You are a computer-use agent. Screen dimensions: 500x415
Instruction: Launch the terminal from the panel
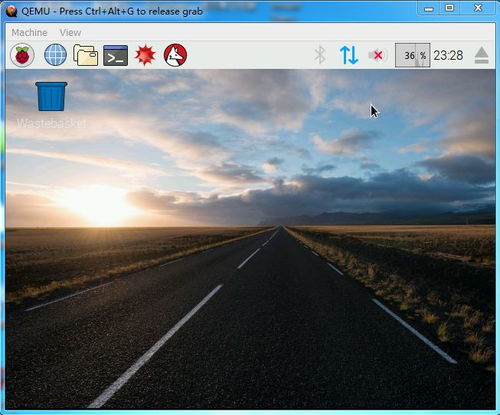point(115,55)
